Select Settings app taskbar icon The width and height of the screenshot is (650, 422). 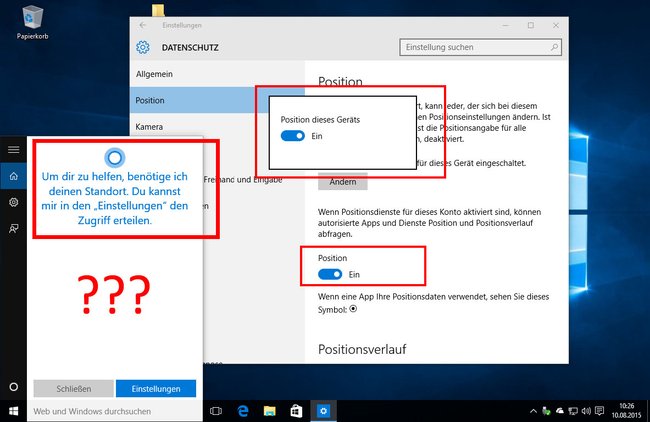coord(323,411)
